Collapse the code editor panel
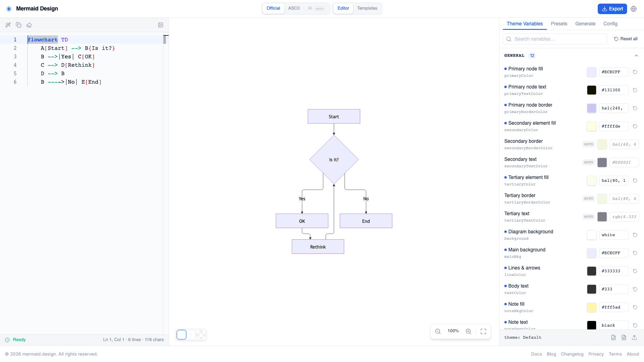Viewport: 644px width, 362px height. coord(161,25)
